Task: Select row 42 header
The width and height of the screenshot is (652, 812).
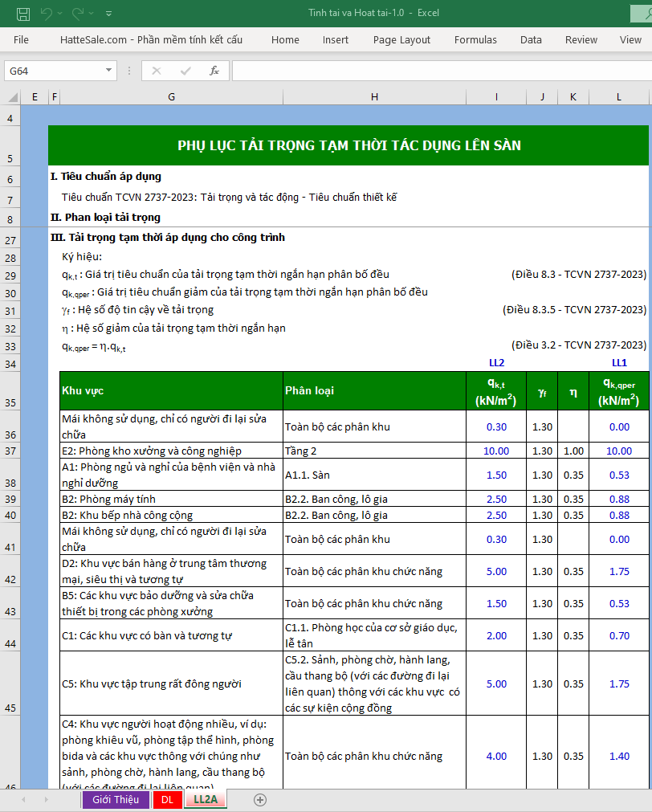Action: pos(10,571)
